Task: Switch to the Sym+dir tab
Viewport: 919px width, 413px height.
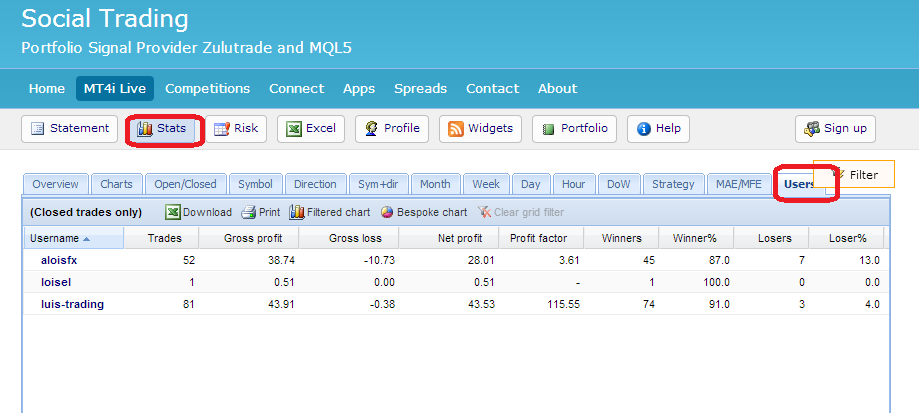Action: (378, 184)
